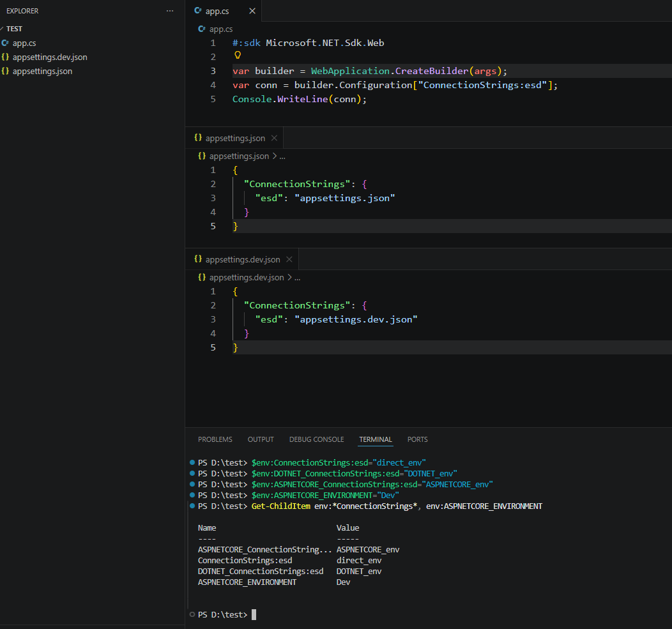Click the JSON braces icon on appsettings.dev.json tab
This screenshot has height=629, width=672.
pos(198,259)
